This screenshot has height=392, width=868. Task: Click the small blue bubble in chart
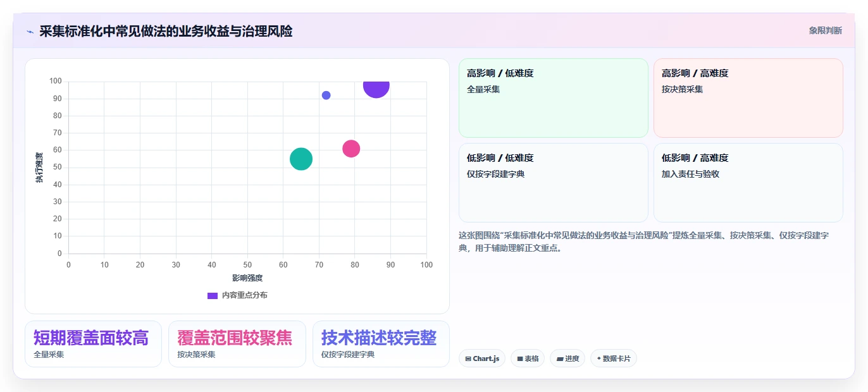pyautogui.click(x=326, y=95)
